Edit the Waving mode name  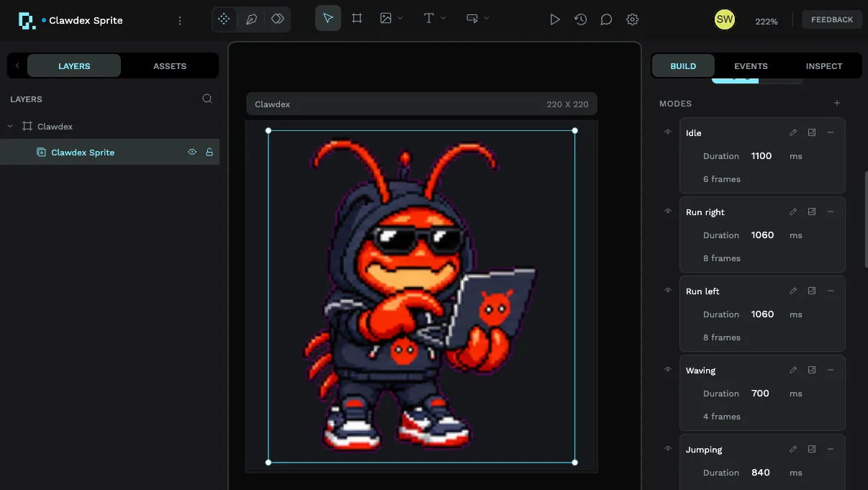pos(793,370)
